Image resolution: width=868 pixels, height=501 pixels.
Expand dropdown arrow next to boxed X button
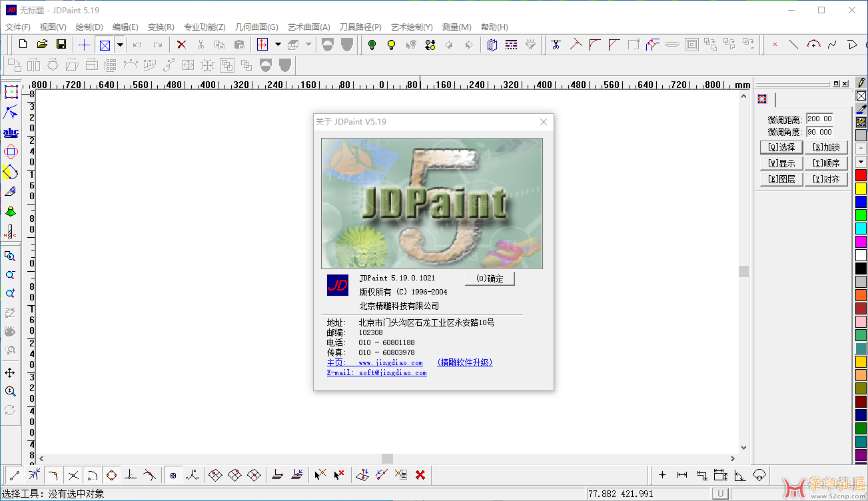tap(120, 45)
